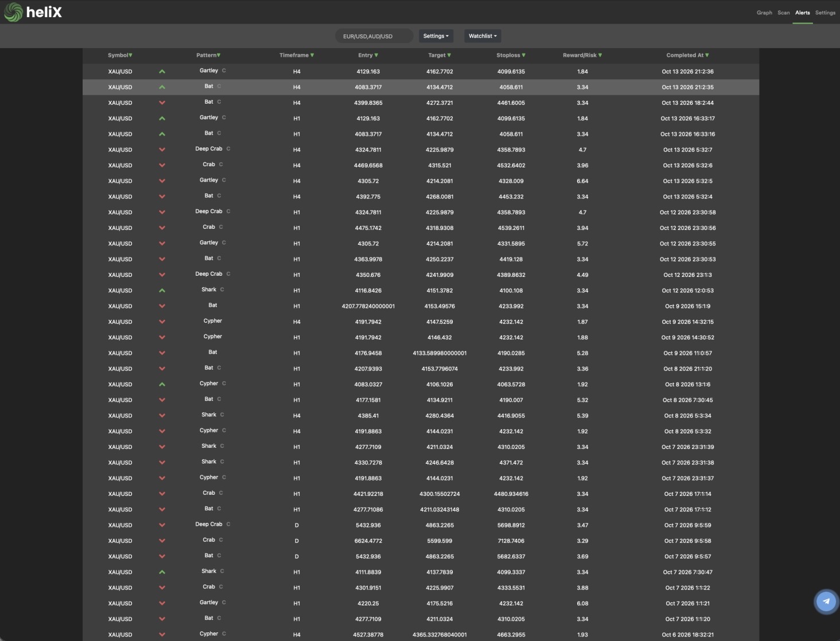Image resolution: width=840 pixels, height=641 pixels.
Task: Click the stoploss value 7128.7406
Action: point(511,541)
